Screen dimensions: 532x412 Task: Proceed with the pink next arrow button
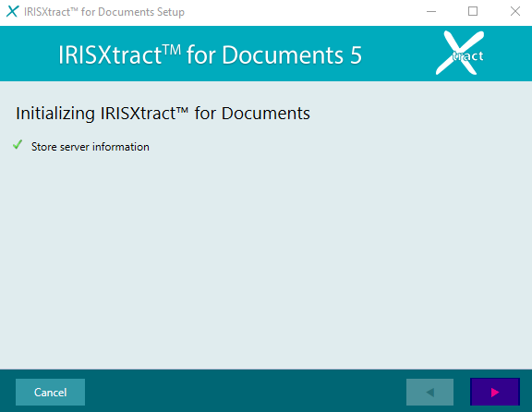[x=495, y=392]
